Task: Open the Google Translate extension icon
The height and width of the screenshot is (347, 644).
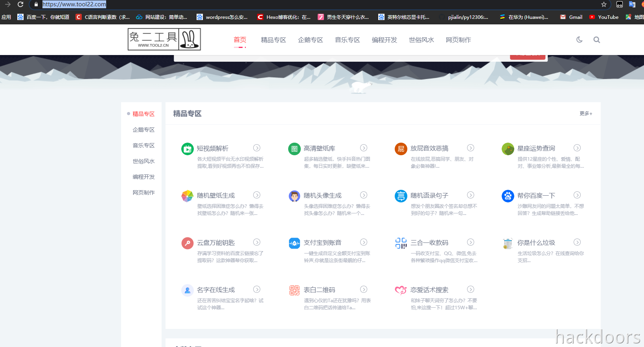Action: [x=632, y=4]
